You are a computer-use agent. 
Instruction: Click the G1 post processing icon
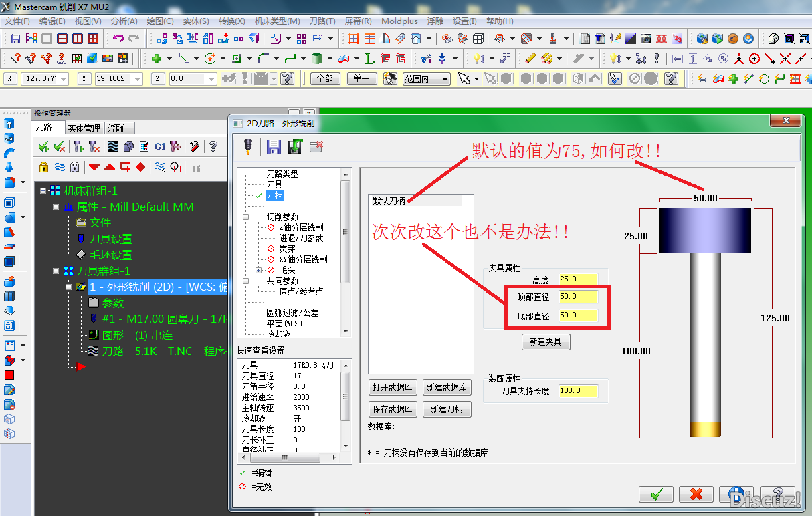(x=160, y=146)
